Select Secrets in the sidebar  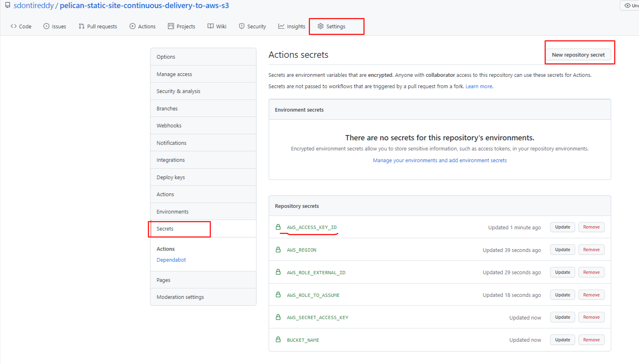[x=203, y=229]
